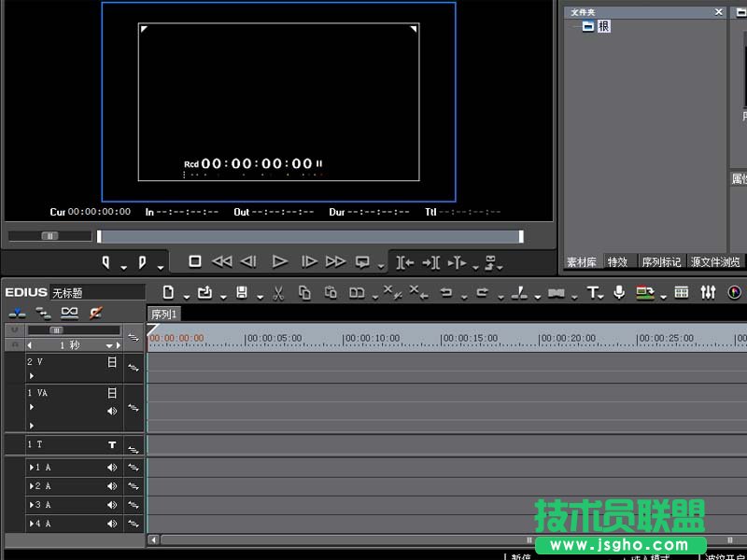Viewport: 747px width, 560px height.
Task: Open the Title tool with the T icon
Action: [x=592, y=292]
